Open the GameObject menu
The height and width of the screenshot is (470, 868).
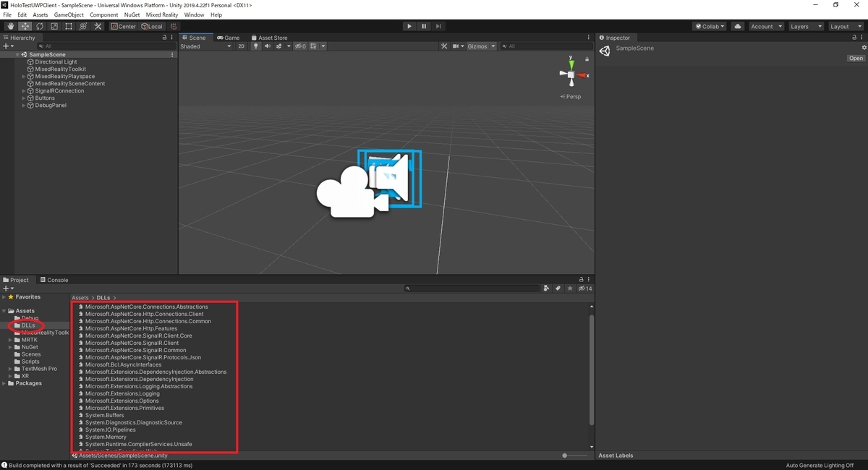coord(69,14)
